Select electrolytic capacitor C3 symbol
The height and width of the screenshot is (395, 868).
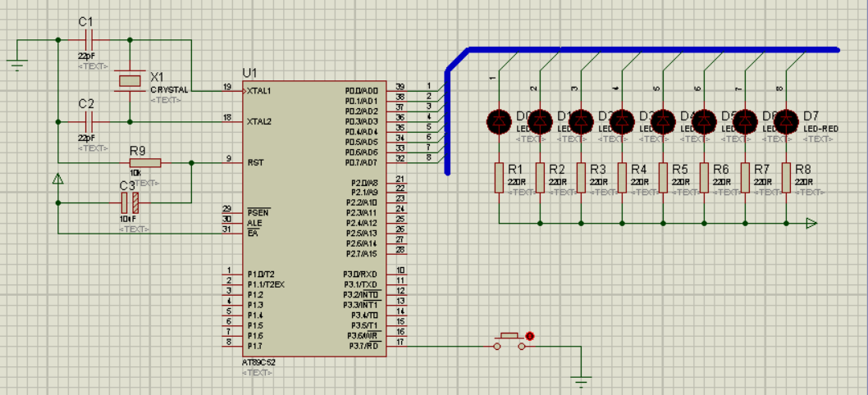(130, 203)
